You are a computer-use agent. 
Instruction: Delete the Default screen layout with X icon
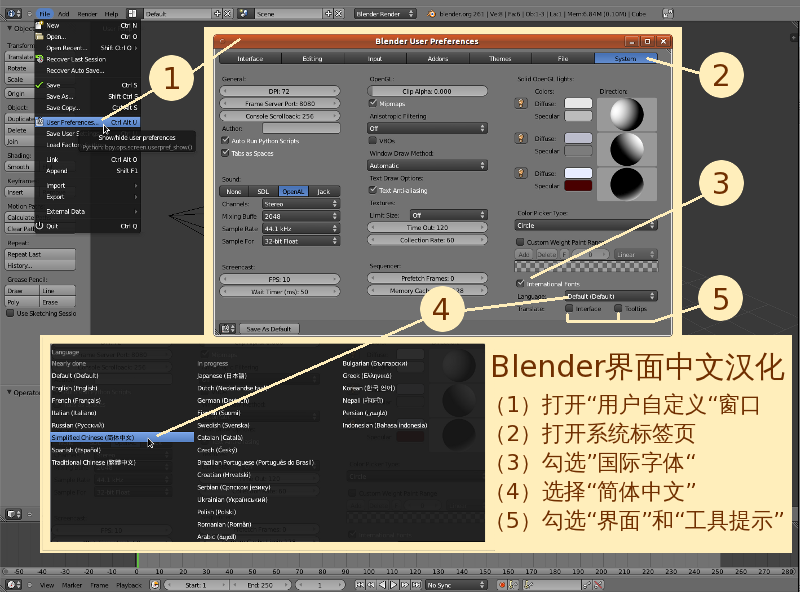228,14
